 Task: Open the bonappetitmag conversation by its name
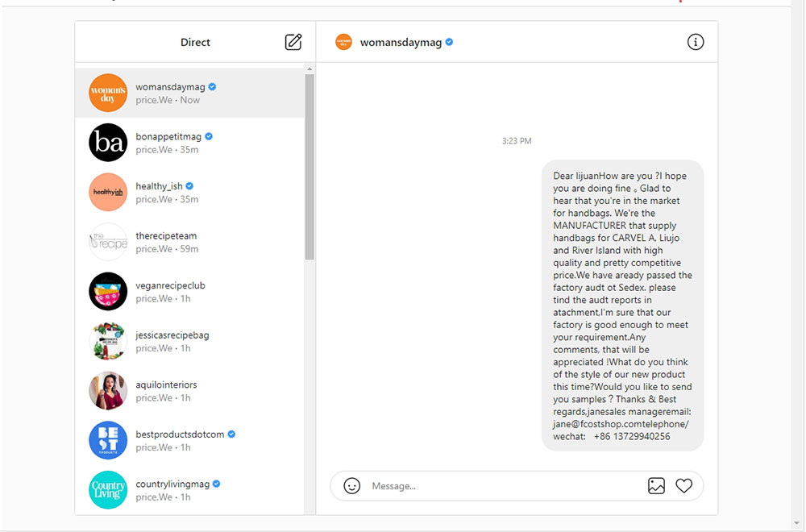(168, 136)
